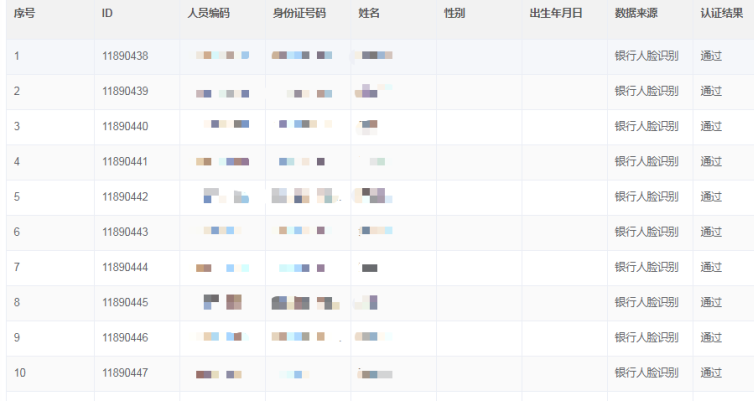The image size is (754, 402).
Task: Select ID cell 11890446
Action: tap(125, 337)
